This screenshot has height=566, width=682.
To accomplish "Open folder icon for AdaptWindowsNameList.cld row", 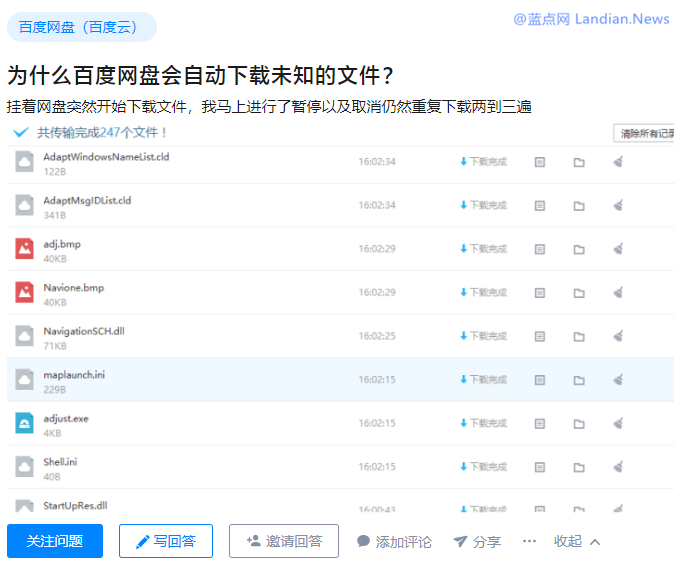I will (x=579, y=162).
